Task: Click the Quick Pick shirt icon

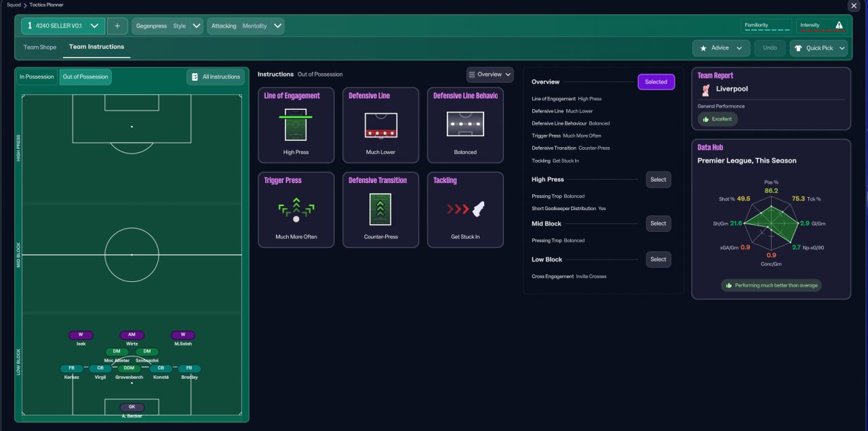Action: 798,48
